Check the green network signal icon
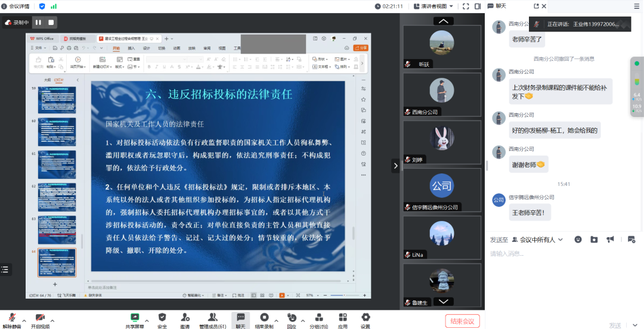The height and width of the screenshot is (329, 644). pyautogui.click(x=54, y=6)
